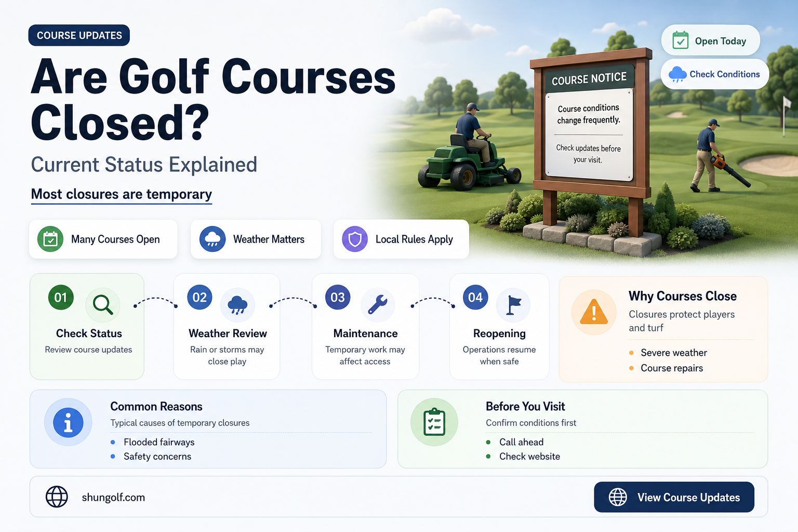Screen dimensions: 798x532
Task: Click the purple shield icon for Local Rules Apply
Action: click(355, 239)
